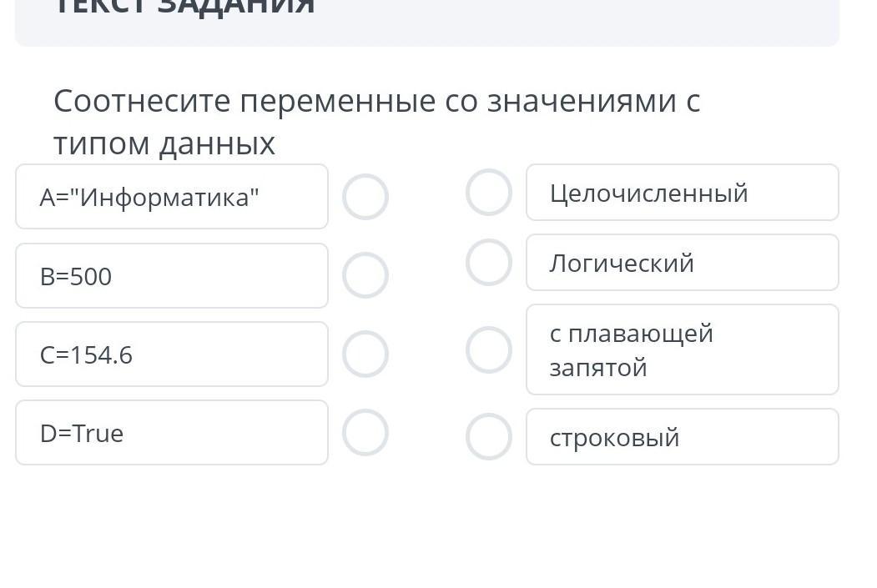
Task: Click the words типом данных in the question
Action: pyautogui.click(x=164, y=144)
